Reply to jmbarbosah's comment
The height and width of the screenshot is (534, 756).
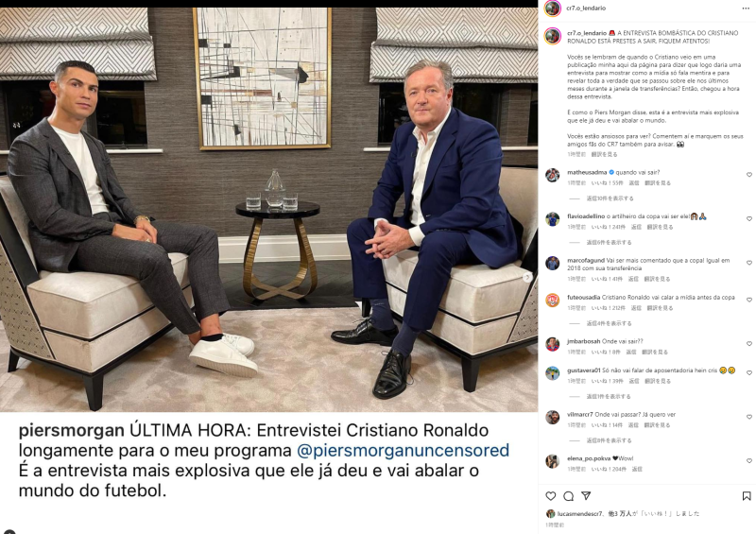click(631, 353)
